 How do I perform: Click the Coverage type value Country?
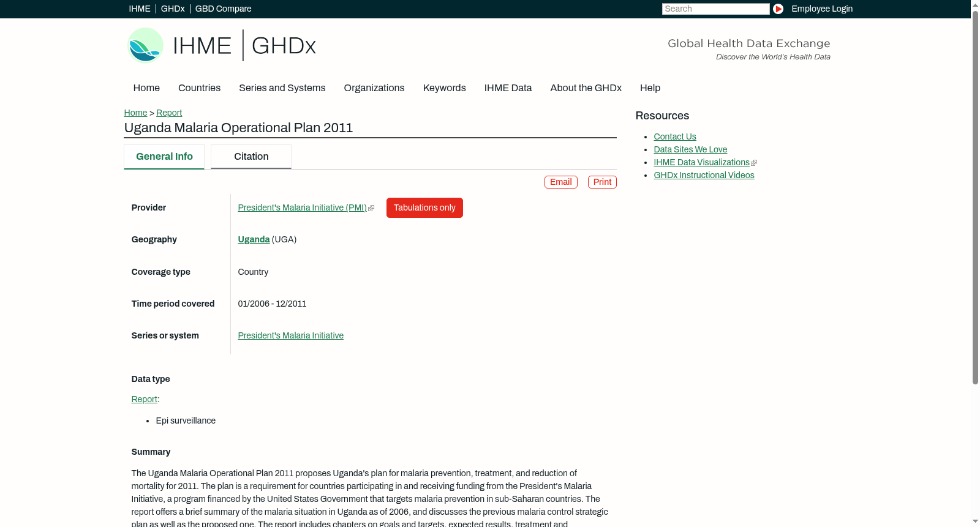[x=253, y=272]
